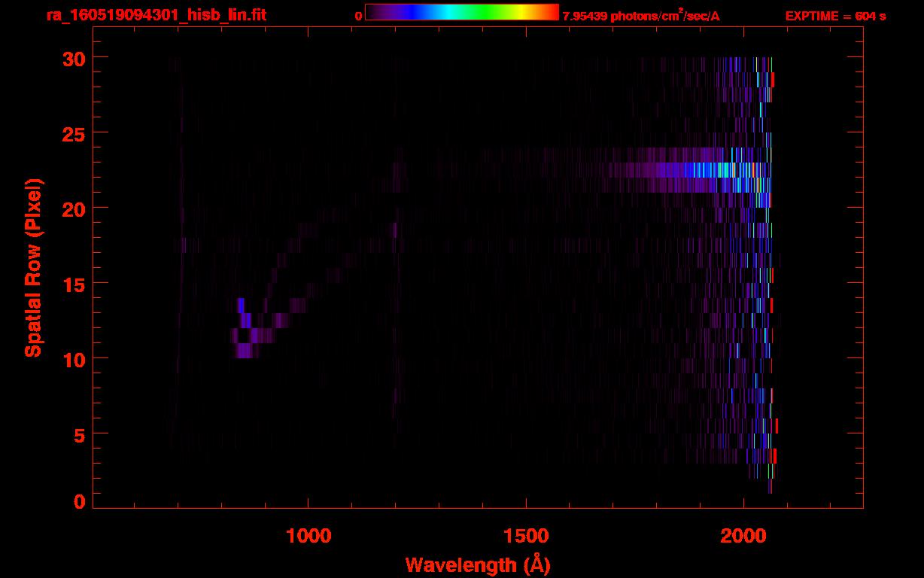Click the 7.95439 photons/cm²/sec/A label
This screenshot has height=578, width=924.
coord(641,16)
